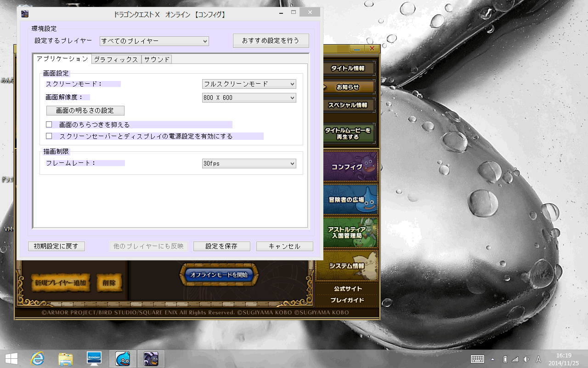588x368 pixels.
Task: Click 公式サイト link in launcher
Action: 348,289
